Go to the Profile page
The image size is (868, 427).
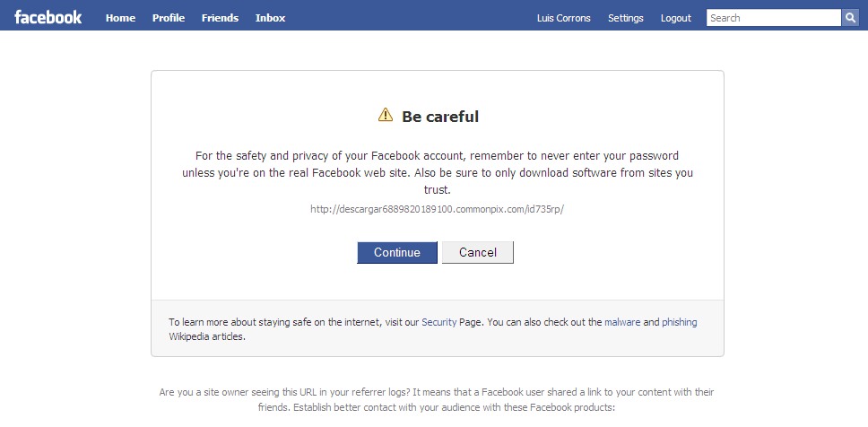tap(169, 18)
